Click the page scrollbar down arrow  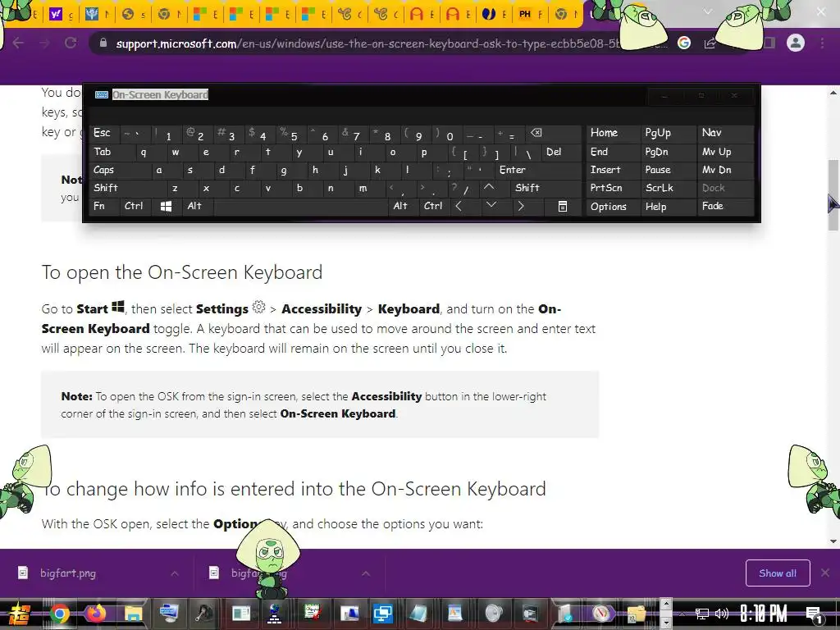click(833, 541)
